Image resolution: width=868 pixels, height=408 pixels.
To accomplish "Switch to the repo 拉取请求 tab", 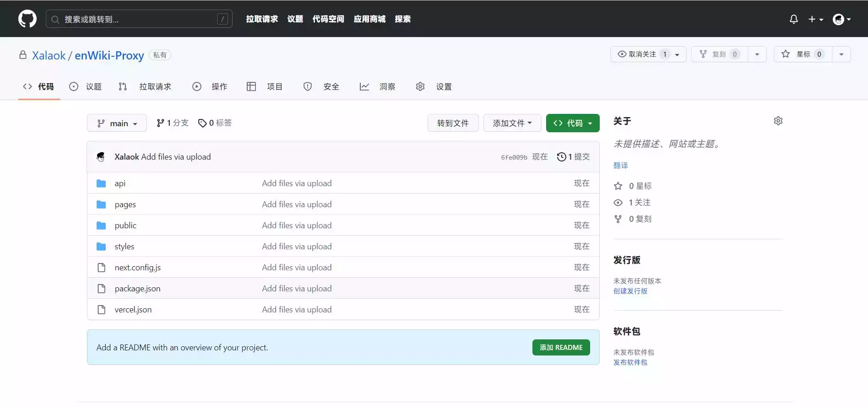I will pyautogui.click(x=145, y=86).
